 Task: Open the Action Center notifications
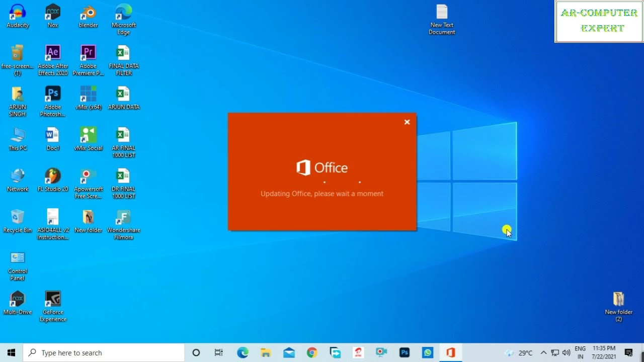(x=628, y=352)
